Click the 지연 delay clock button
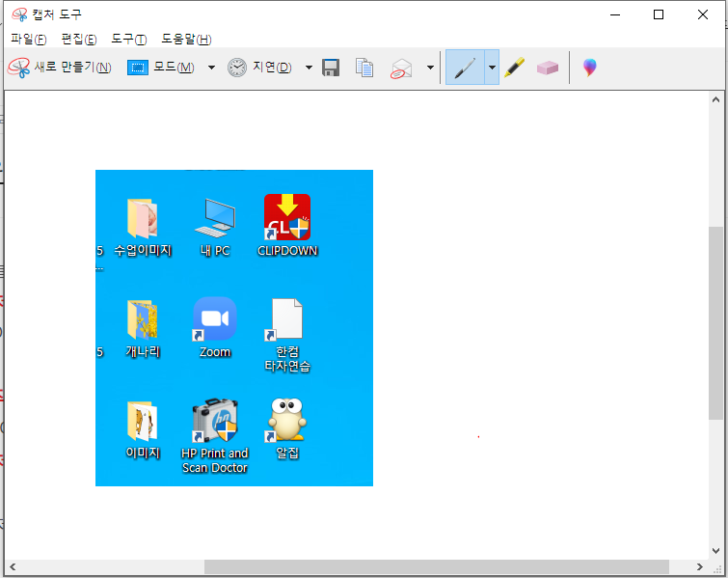The height and width of the screenshot is (578, 728). pyautogui.click(x=259, y=68)
